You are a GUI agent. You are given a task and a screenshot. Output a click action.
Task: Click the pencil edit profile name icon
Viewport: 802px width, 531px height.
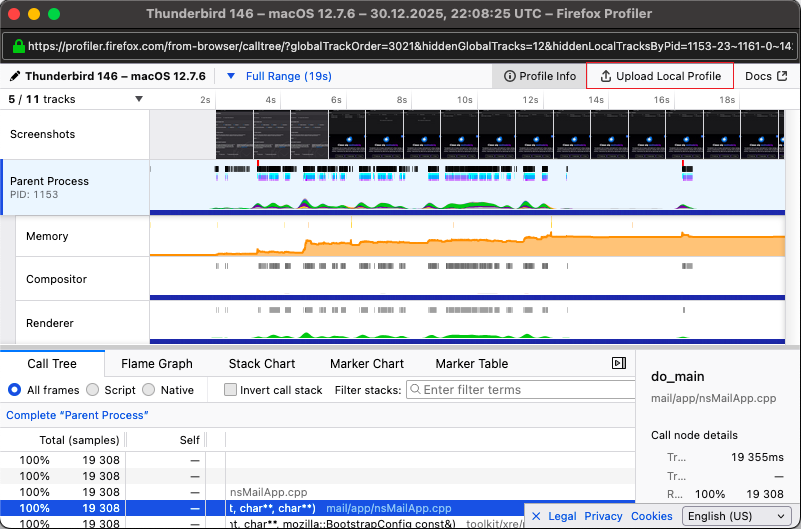point(15,76)
